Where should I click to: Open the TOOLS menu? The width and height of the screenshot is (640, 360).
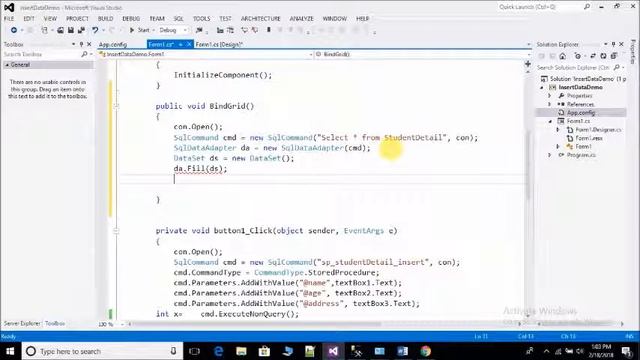pyautogui.click(x=201, y=19)
